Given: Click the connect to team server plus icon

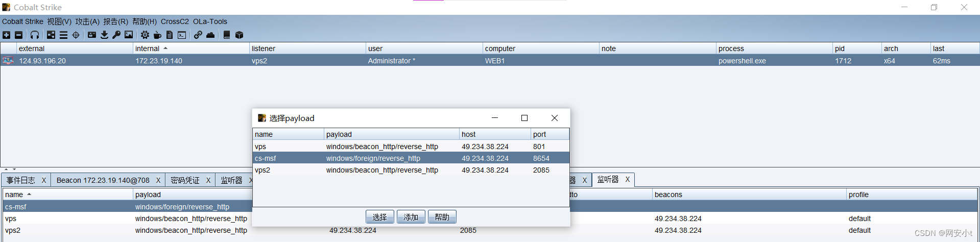Looking at the screenshot, I should pyautogui.click(x=6, y=35).
